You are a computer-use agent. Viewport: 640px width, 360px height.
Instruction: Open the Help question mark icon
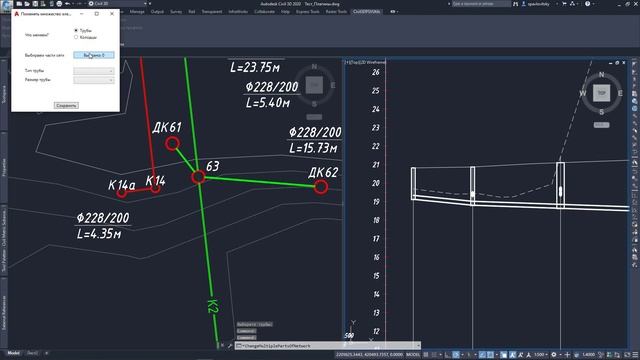pos(587,4)
